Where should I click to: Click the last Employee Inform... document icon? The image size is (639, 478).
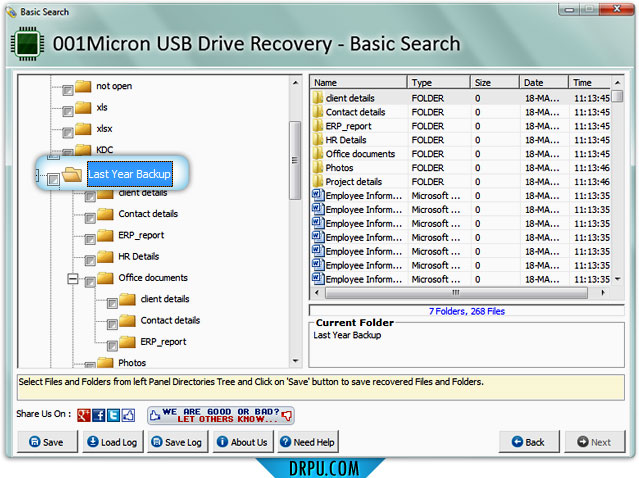(318, 278)
